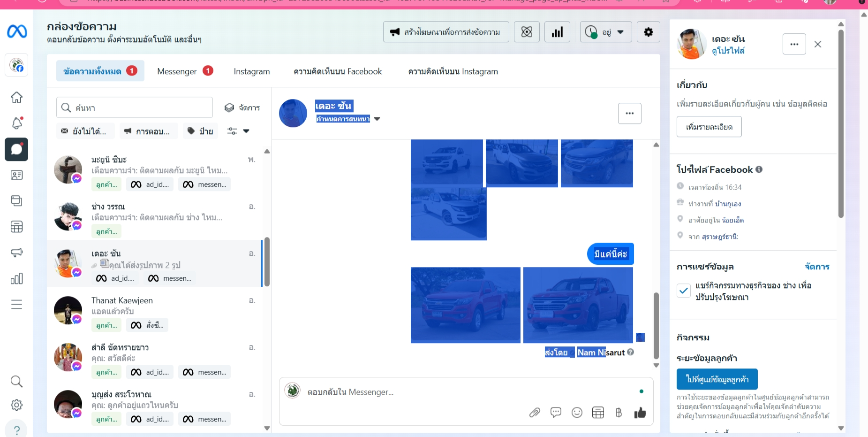Go to Home in left sidebar

pos(16,97)
